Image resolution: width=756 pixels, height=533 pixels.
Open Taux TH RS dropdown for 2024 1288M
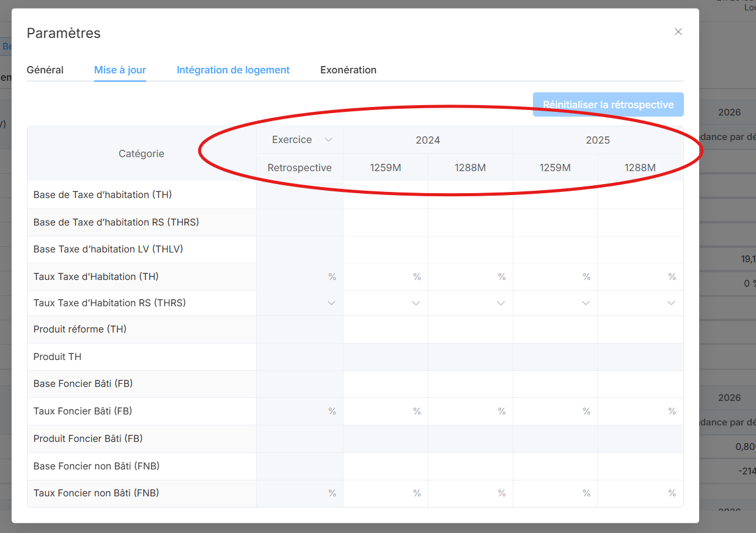click(470, 303)
